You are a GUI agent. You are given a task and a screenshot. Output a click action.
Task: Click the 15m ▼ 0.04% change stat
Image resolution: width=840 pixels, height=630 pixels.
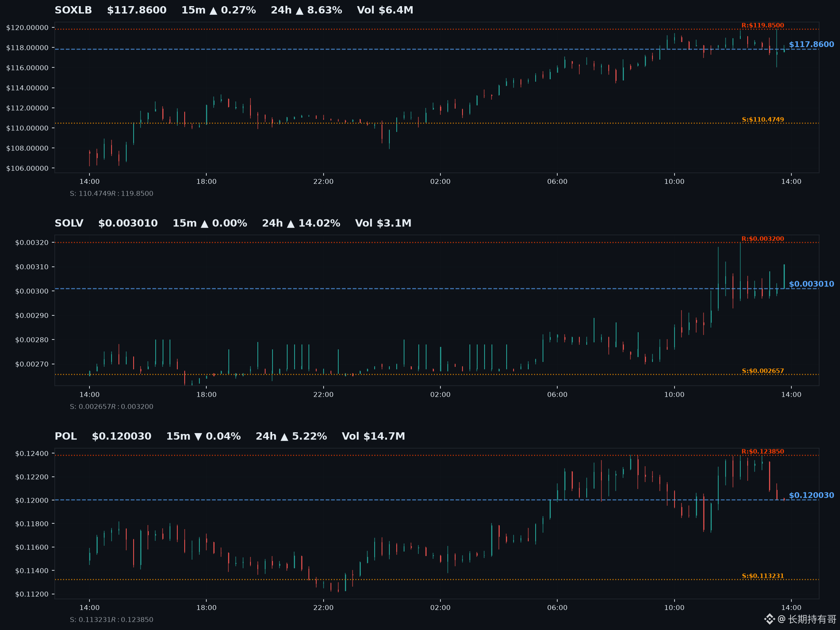203,436
